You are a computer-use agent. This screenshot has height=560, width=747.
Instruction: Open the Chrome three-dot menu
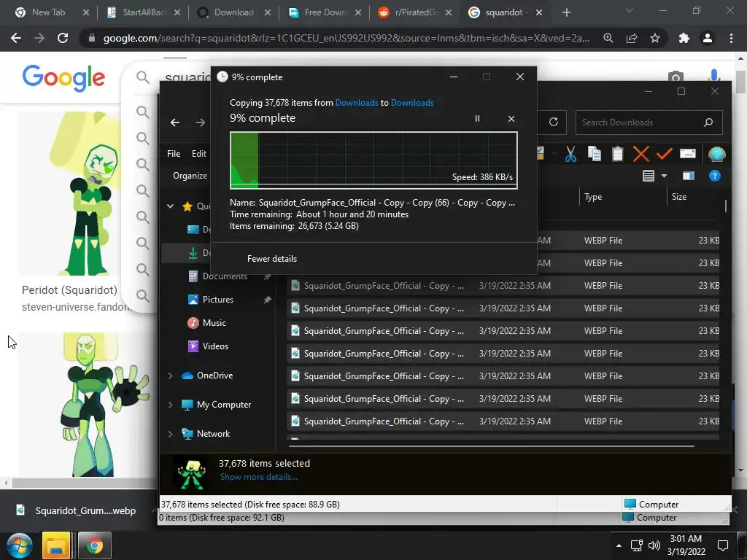tap(731, 38)
